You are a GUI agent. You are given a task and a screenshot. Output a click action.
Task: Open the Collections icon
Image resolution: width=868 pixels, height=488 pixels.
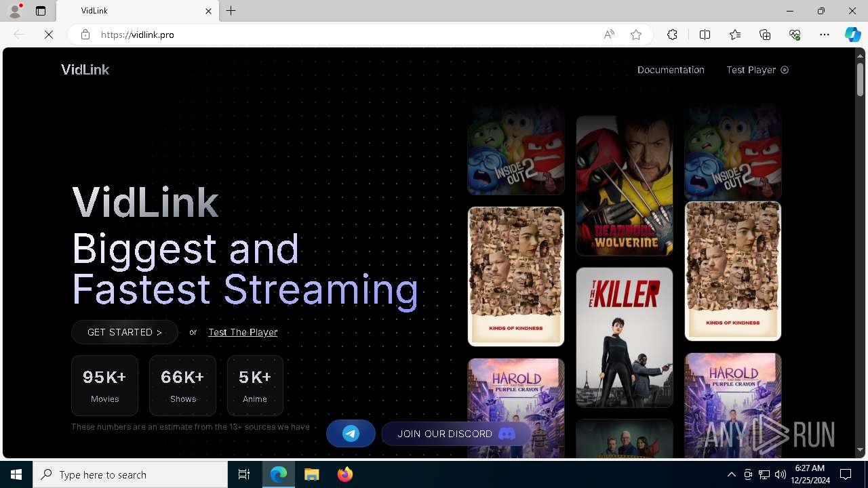pyautogui.click(x=765, y=35)
